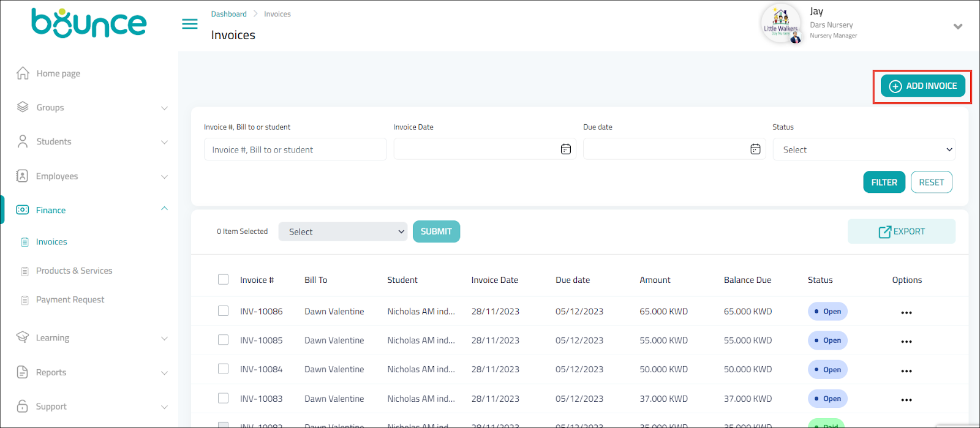Click the Reports document icon
The width and height of the screenshot is (980, 428).
[x=23, y=372]
